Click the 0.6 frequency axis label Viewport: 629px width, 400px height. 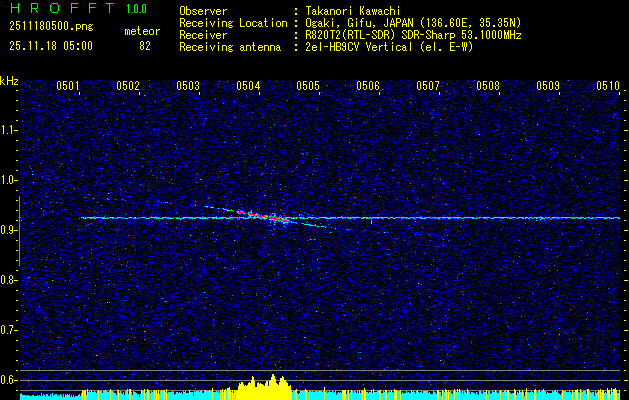9,380
